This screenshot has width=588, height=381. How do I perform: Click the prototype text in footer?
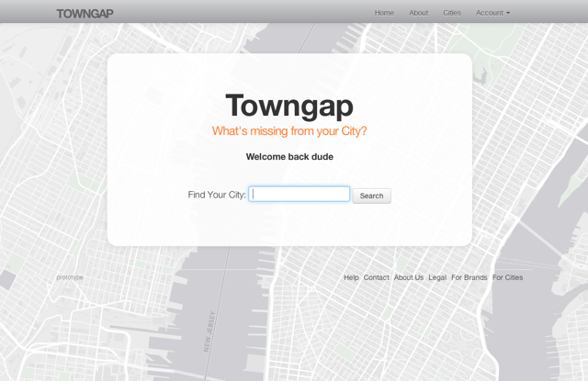[69, 277]
